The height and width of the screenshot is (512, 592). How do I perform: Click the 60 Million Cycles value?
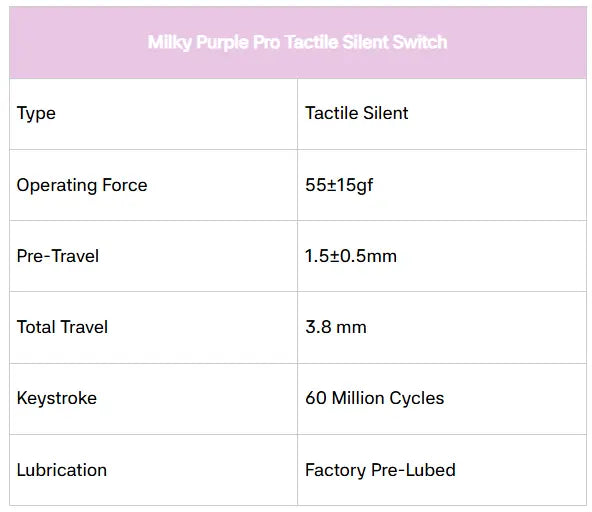[x=375, y=398]
